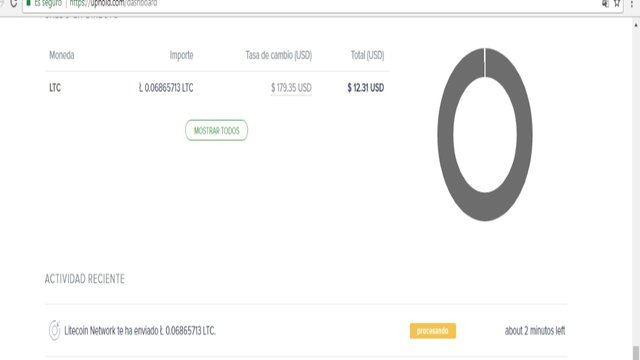
Task: Open the $179.35 USD exchange rate link
Action: pos(291,88)
